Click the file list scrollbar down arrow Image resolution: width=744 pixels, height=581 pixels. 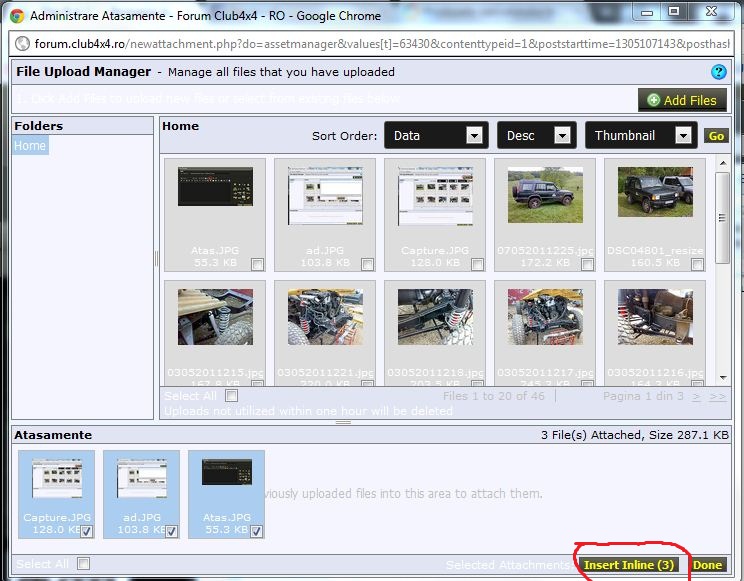723,378
